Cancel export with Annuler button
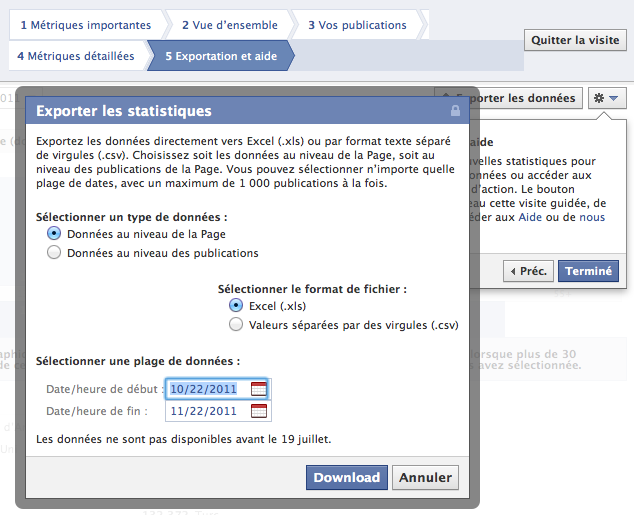 (425, 477)
